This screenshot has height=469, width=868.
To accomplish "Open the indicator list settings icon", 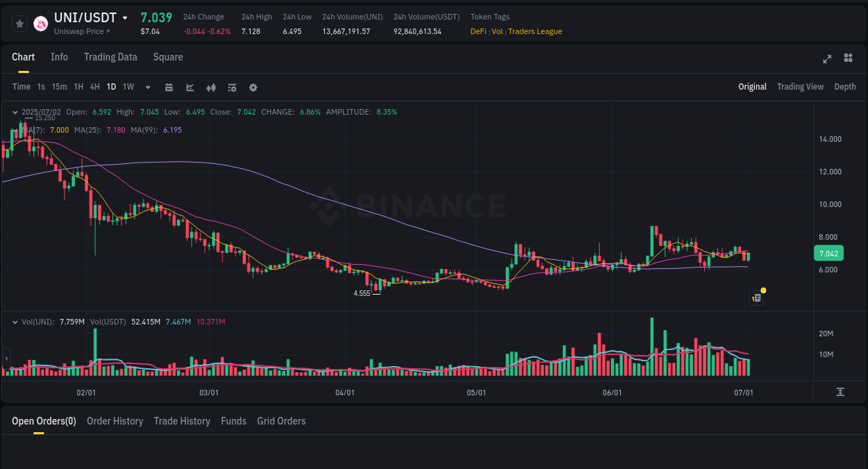I will [232, 87].
